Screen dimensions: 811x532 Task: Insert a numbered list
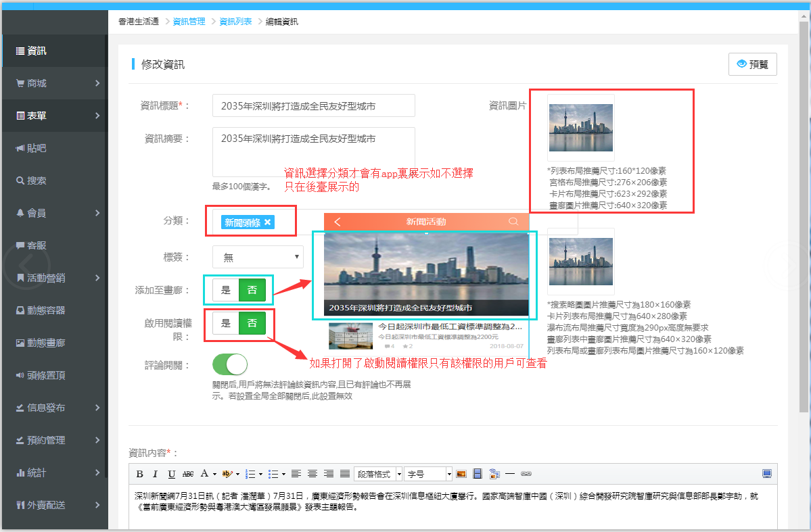[250, 474]
